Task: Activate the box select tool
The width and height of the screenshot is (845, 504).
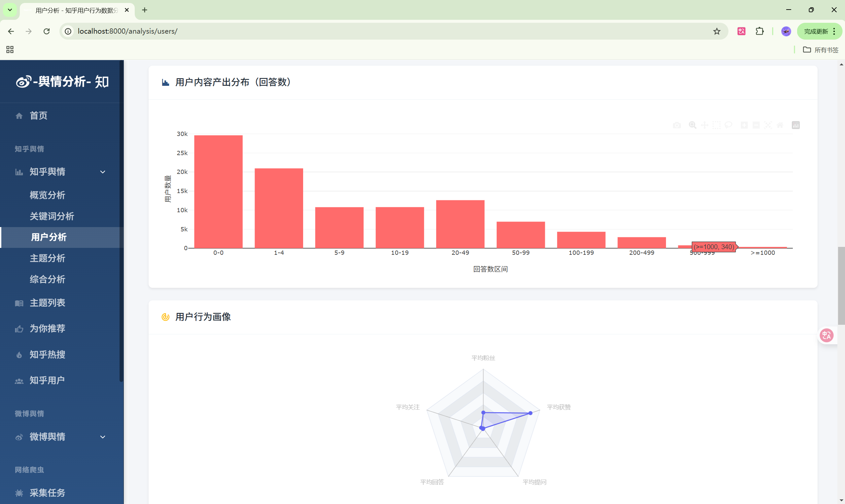Action: click(716, 125)
